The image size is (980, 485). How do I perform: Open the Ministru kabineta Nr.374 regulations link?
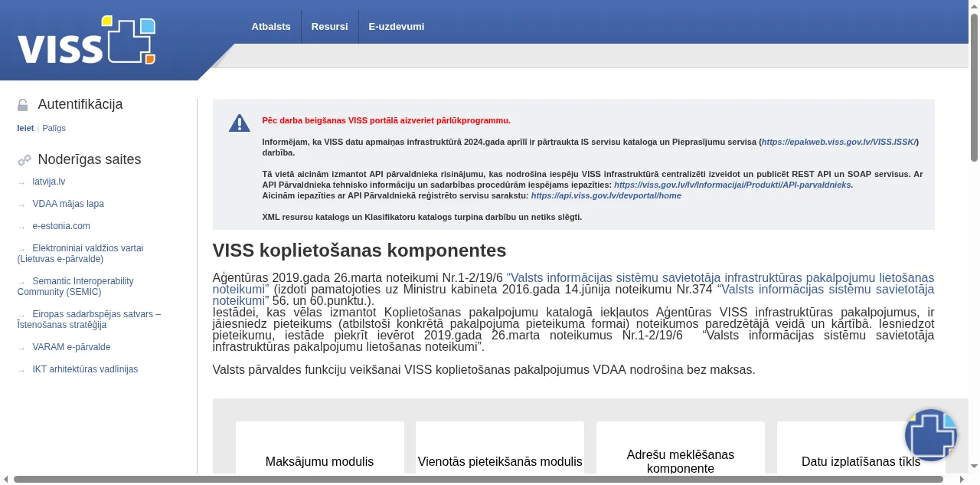pyautogui.click(x=573, y=295)
